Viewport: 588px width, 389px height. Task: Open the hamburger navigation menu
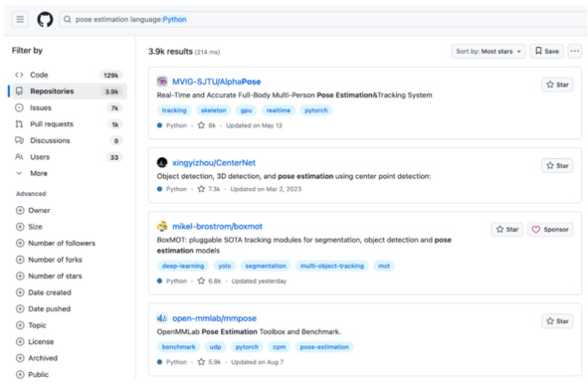click(20, 19)
